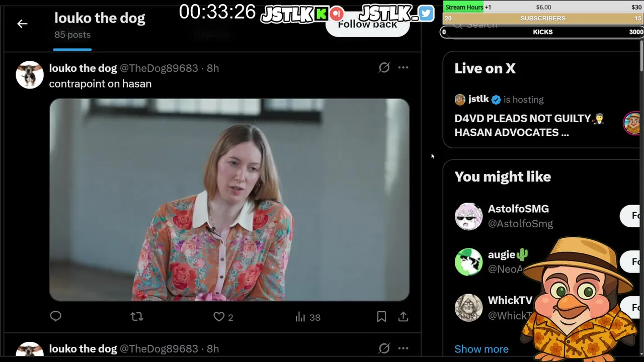Click the SUBSCRIBERS goal bar
Screen dimensions: 644x362
543,18
